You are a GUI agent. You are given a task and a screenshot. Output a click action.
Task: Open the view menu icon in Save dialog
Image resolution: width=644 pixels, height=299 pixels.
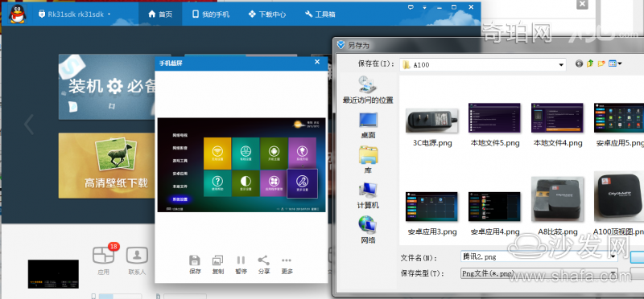pos(615,63)
